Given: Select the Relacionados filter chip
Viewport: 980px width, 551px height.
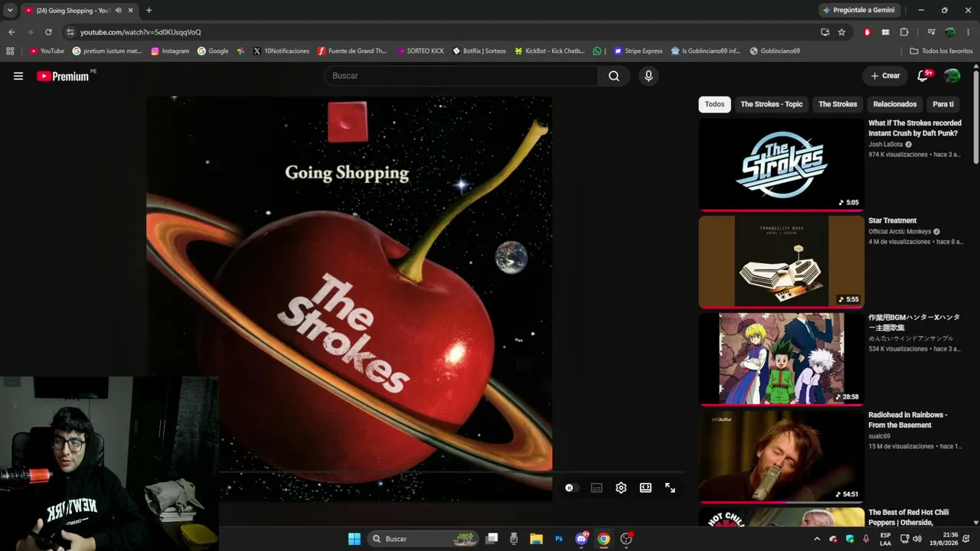Looking at the screenshot, I should point(895,104).
